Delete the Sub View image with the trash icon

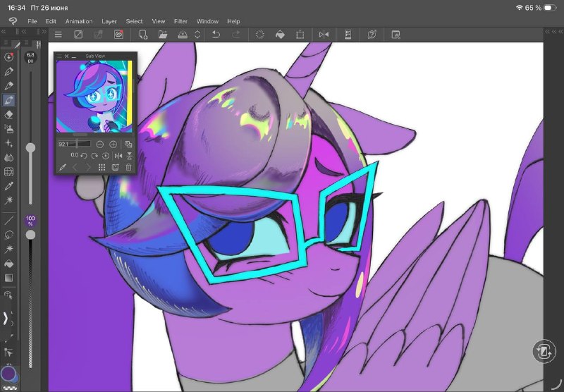128,167
